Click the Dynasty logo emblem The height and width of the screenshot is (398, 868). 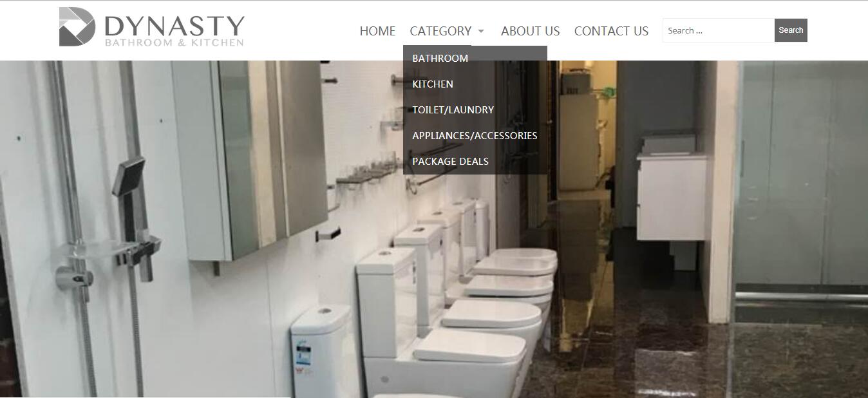[x=77, y=27]
